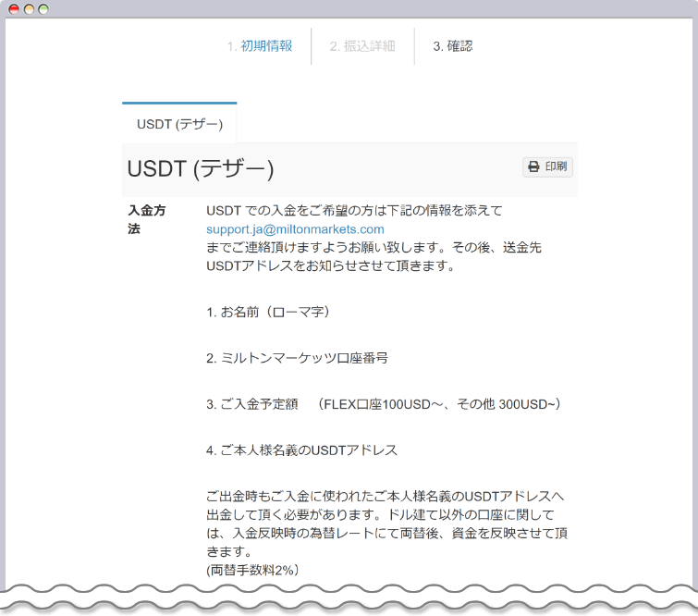Click the sentence starting USDT での入金をご希望
Screen dimensions: 698x616
pyautogui.click(x=354, y=210)
